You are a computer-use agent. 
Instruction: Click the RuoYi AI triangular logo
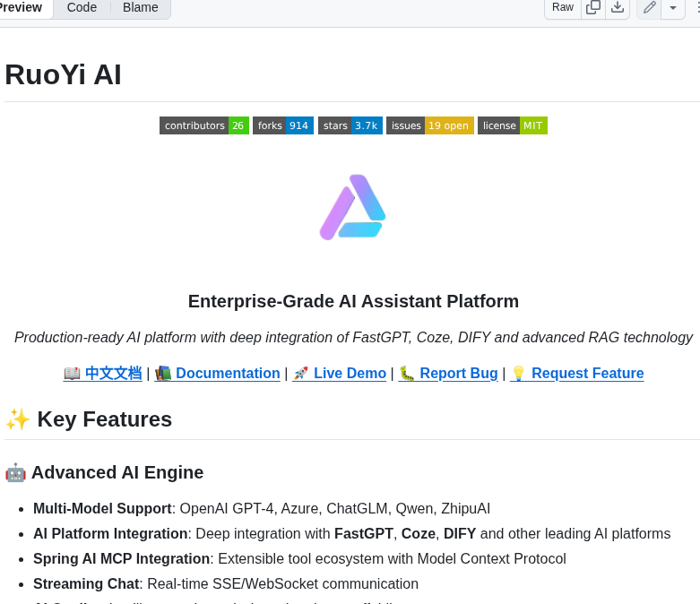[352, 207]
